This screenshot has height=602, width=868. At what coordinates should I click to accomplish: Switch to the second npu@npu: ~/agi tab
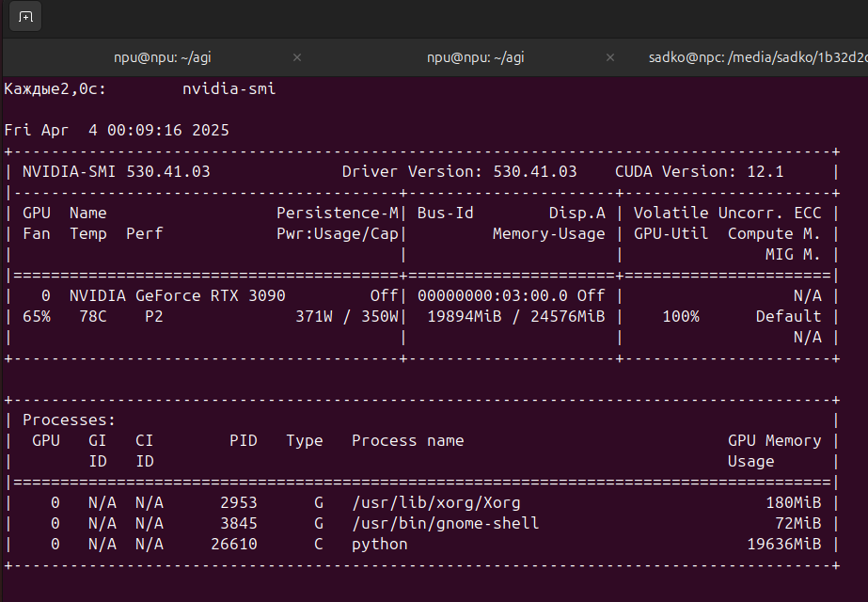[475, 57]
